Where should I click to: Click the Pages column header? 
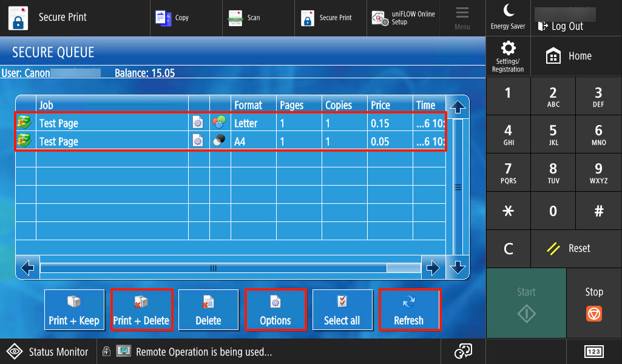tap(299, 105)
